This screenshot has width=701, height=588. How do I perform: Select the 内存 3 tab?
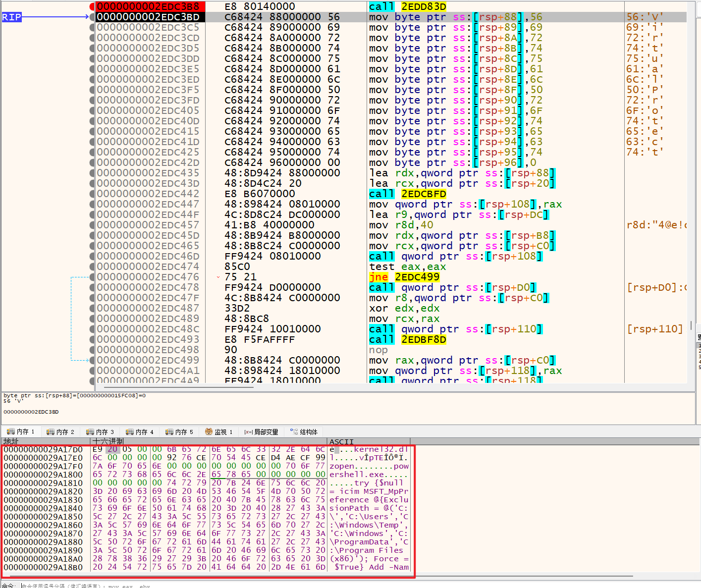pos(100,432)
